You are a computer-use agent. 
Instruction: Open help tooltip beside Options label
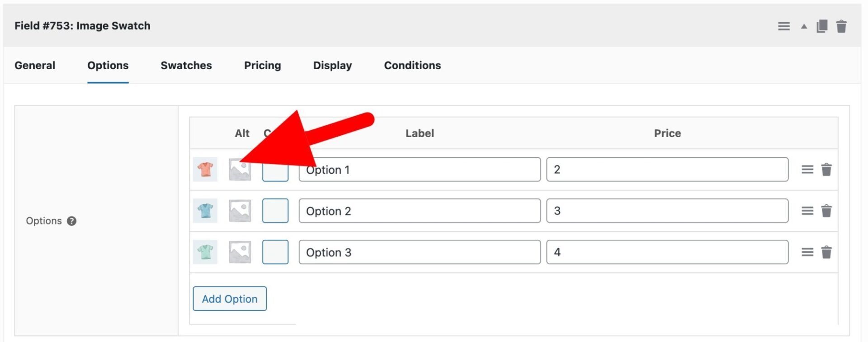[71, 221]
